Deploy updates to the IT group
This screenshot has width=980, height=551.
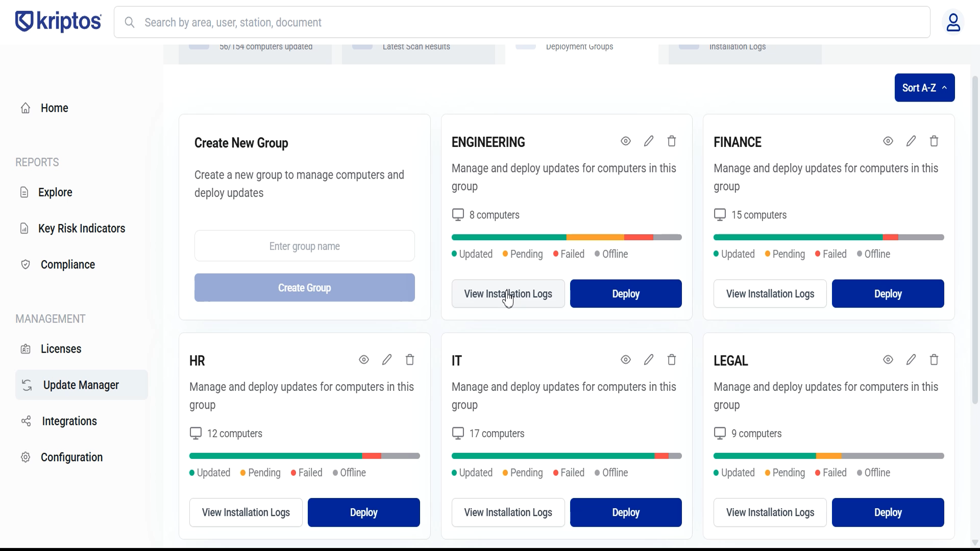click(626, 512)
